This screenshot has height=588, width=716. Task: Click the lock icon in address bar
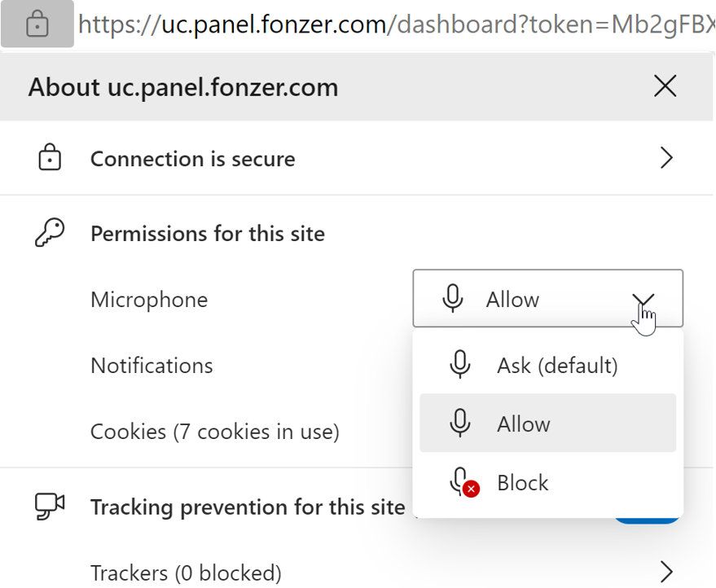coord(37,24)
